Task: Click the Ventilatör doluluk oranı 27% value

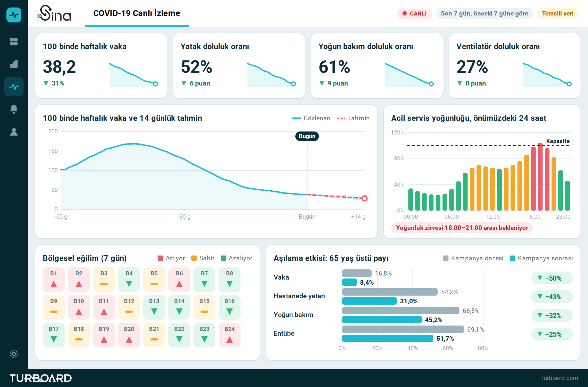Action: pyautogui.click(x=472, y=67)
